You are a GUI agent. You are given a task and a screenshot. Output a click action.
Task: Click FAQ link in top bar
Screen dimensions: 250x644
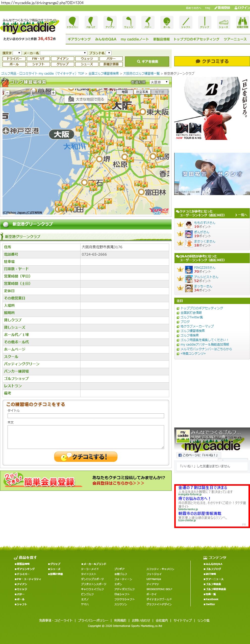(x=208, y=8)
